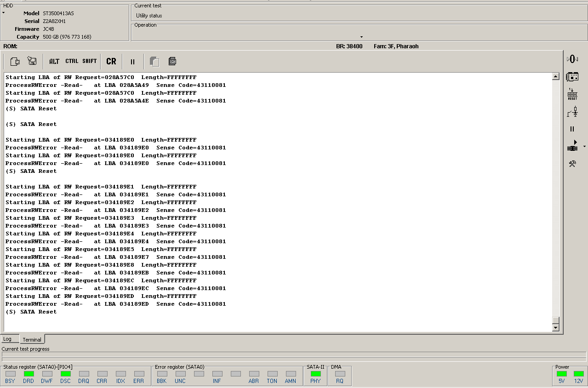Click the serial number Z2A82XH1

pyautogui.click(x=54, y=21)
